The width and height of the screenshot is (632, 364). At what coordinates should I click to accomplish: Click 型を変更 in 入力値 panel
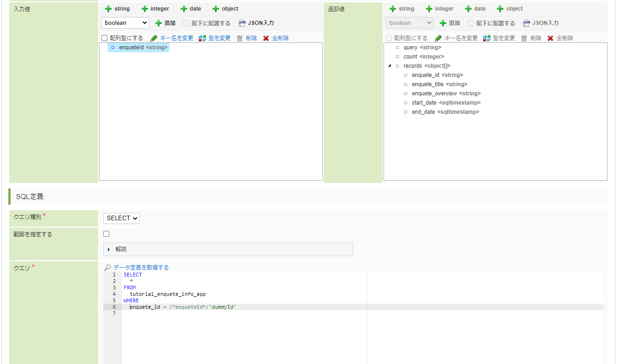point(214,38)
